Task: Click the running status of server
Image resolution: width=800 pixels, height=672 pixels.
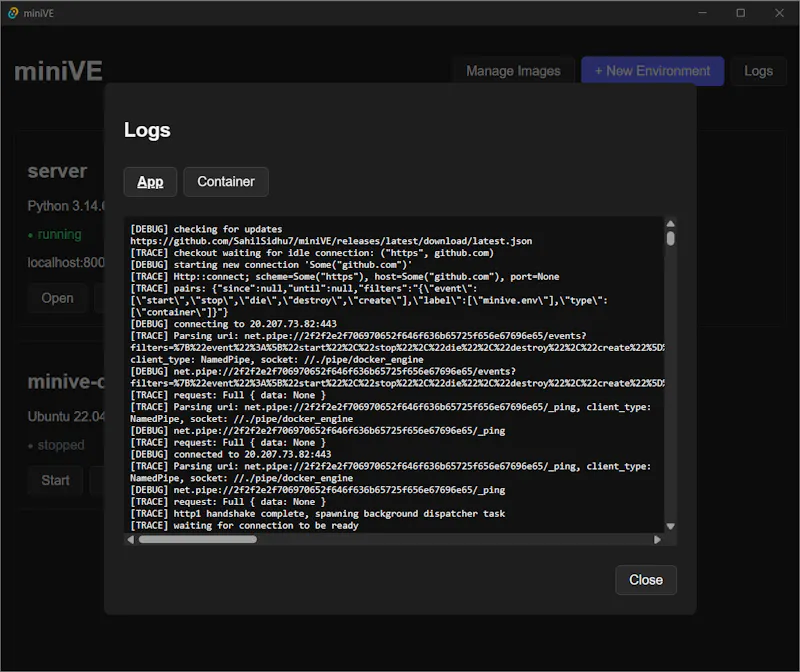Action: 55,235
